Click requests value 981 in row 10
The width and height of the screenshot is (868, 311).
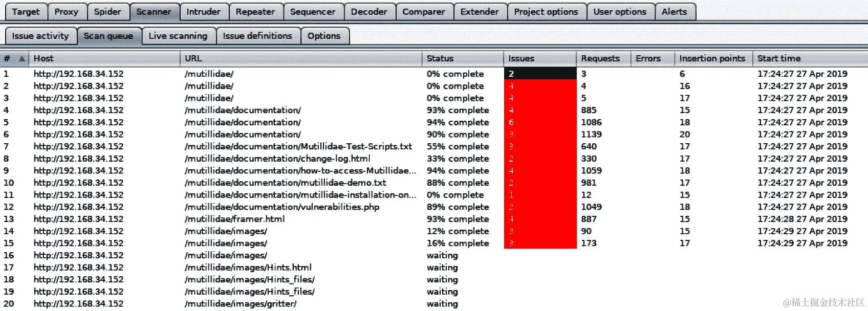pos(589,183)
